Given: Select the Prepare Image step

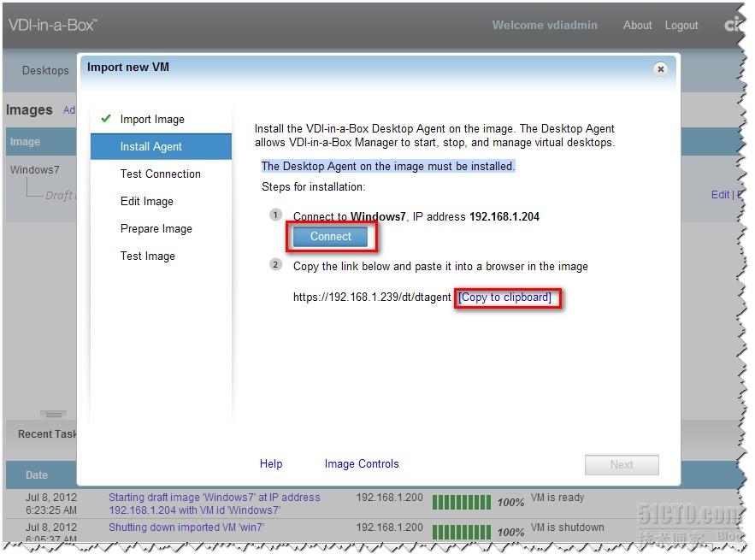Looking at the screenshot, I should (x=156, y=229).
